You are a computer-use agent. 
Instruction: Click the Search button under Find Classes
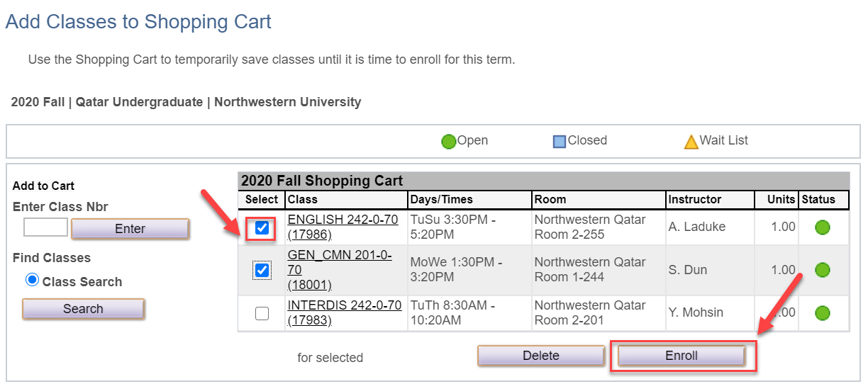click(83, 309)
